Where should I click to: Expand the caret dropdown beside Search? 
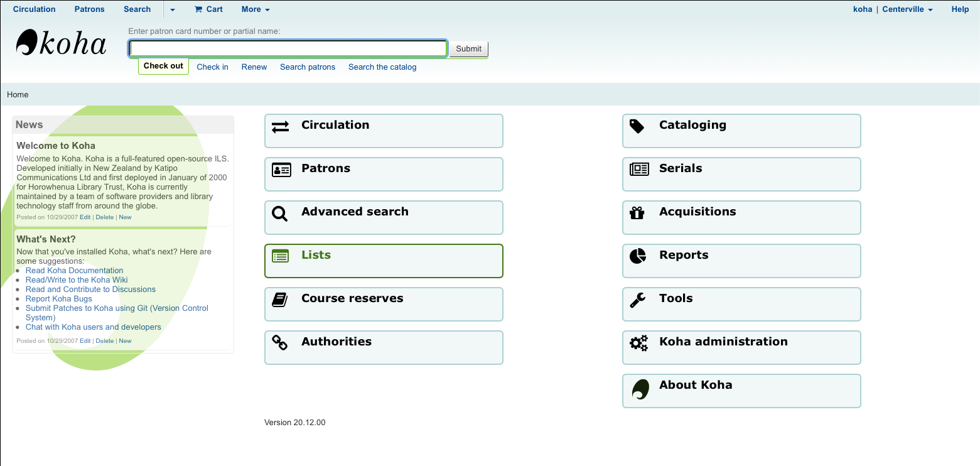tap(173, 9)
